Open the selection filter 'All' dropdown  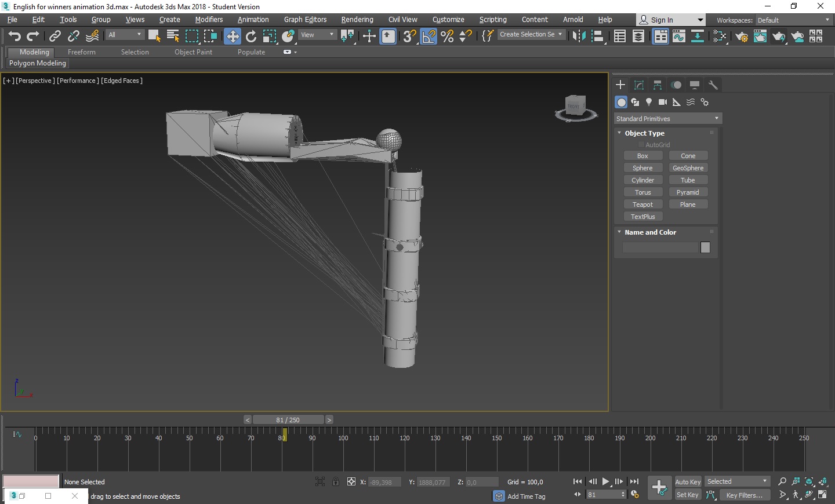(125, 35)
